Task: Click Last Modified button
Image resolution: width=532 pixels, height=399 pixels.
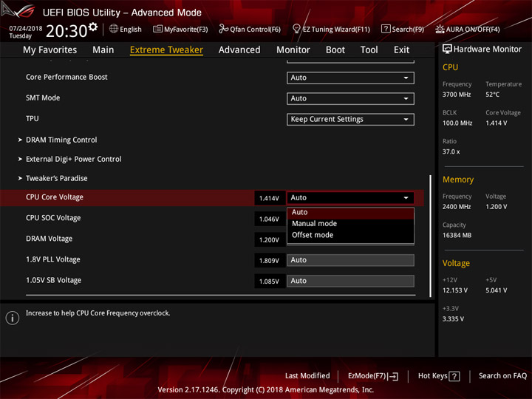Action: pos(307,375)
